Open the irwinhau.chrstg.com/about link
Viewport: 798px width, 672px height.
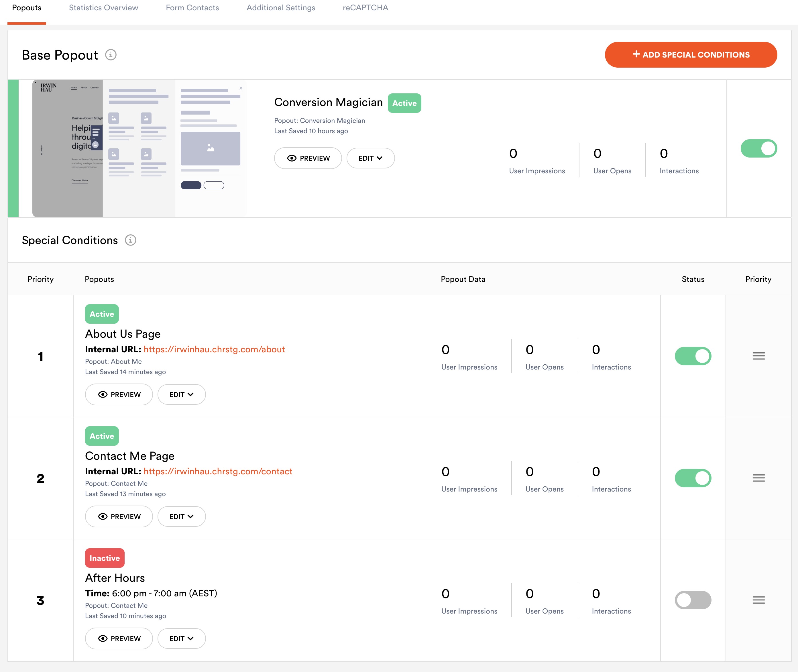[214, 349]
